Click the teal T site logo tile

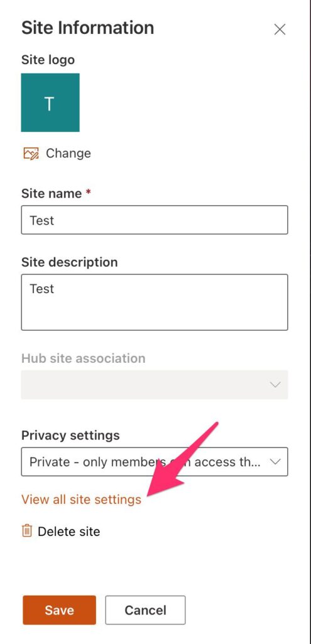pos(50,103)
